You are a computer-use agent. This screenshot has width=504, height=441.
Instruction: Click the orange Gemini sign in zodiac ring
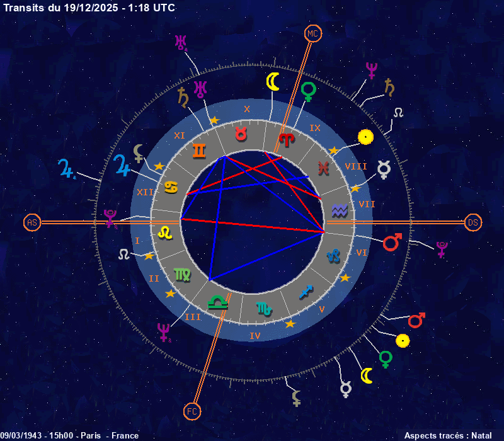pyautogui.click(x=199, y=150)
